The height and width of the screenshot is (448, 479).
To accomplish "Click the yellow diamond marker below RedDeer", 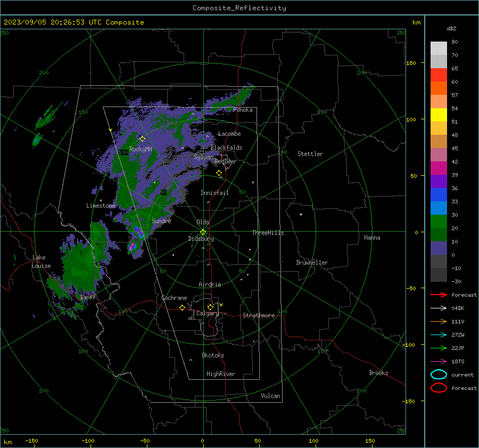I will coord(219,173).
